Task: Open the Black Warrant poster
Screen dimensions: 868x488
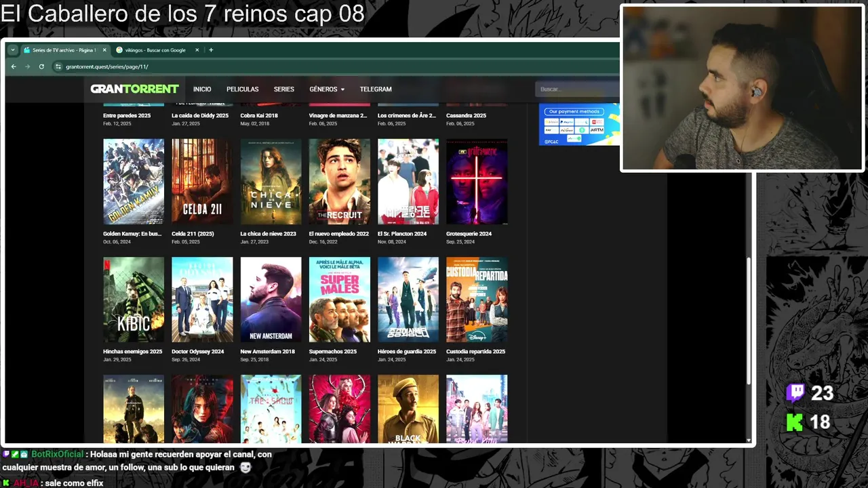Action: [x=408, y=409]
